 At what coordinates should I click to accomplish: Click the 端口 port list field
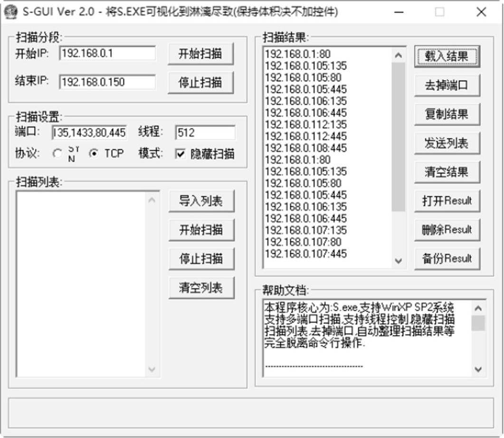(89, 132)
